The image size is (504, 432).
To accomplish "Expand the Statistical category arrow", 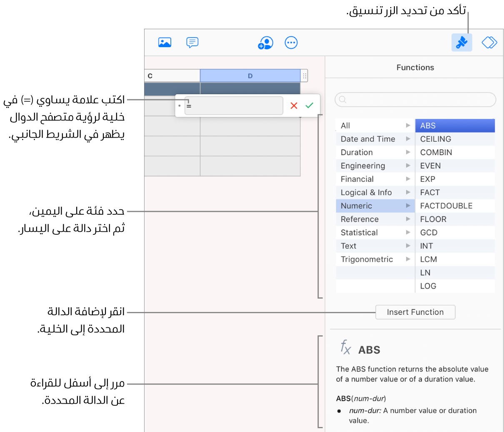I will 408,232.
